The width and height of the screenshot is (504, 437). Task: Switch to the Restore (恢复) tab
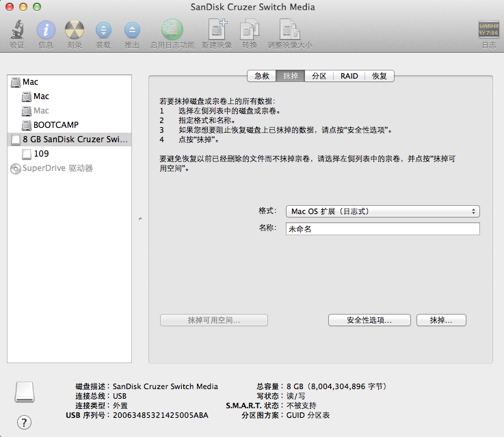pos(380,76)
